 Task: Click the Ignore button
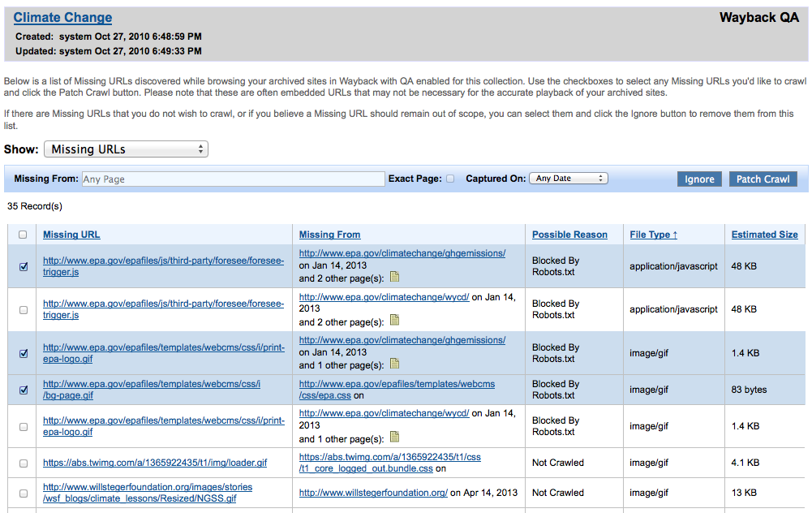click(x=699, y=179)
